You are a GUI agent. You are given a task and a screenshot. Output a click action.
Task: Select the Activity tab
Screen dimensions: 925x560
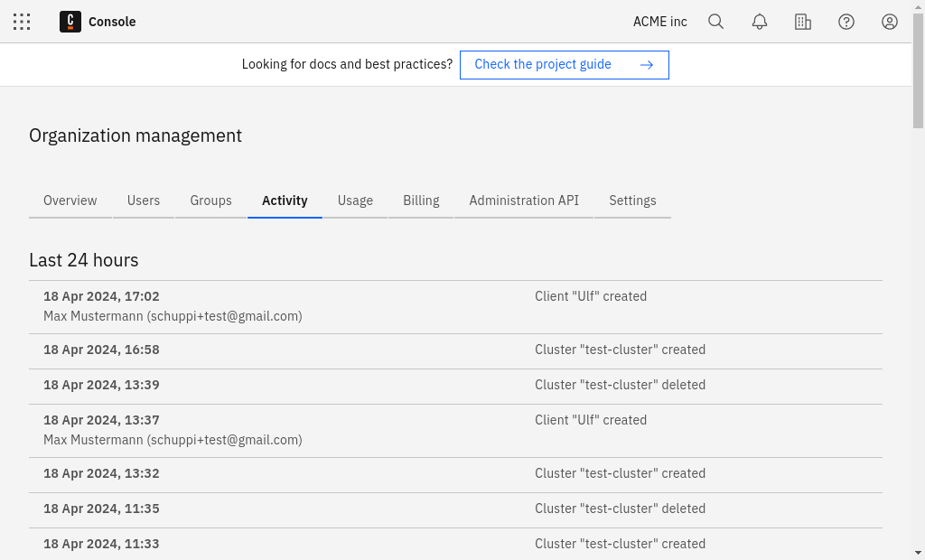pos(285,201)
